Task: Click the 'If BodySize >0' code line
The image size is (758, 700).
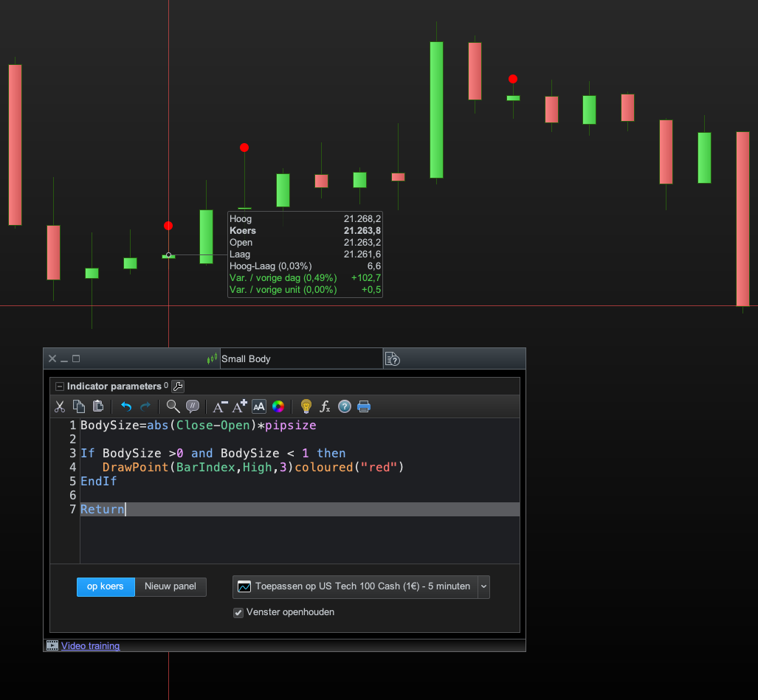Action: point(213,453)
